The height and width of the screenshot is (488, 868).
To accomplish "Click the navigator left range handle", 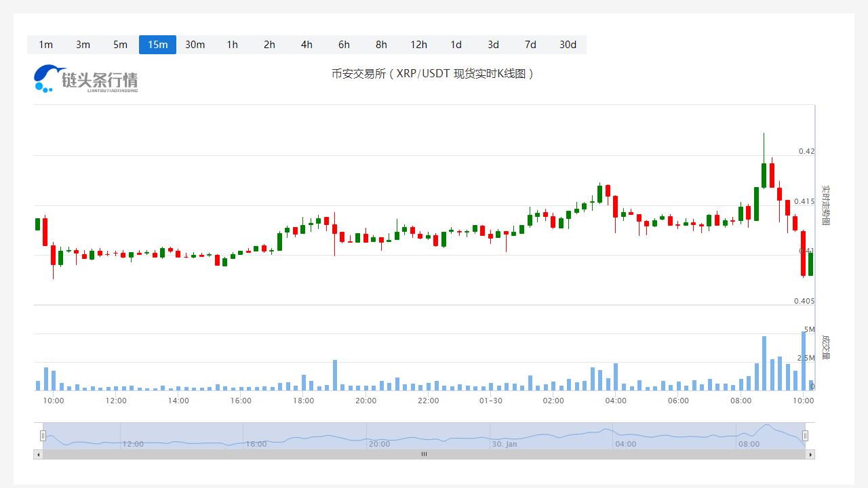I will [x=43, y=436].
